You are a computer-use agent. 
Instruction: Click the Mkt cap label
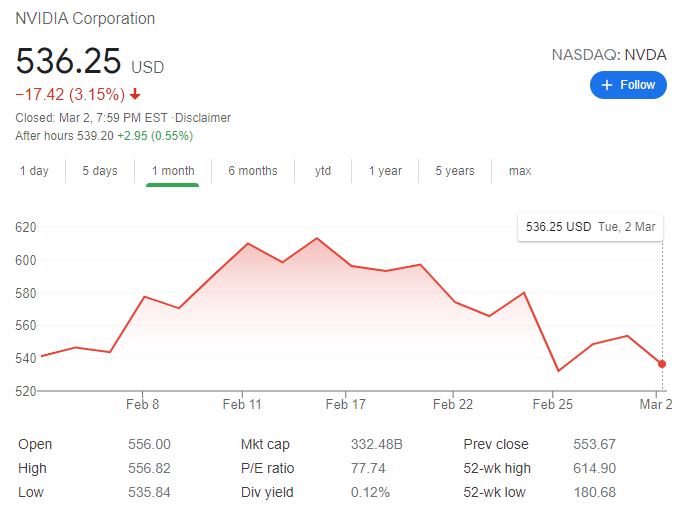265,445
